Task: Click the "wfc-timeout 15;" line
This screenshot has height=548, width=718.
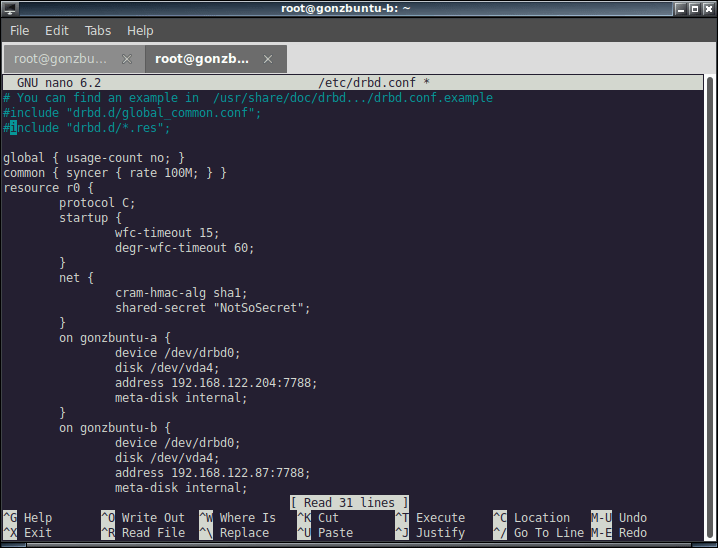Action: coord(167,233)
